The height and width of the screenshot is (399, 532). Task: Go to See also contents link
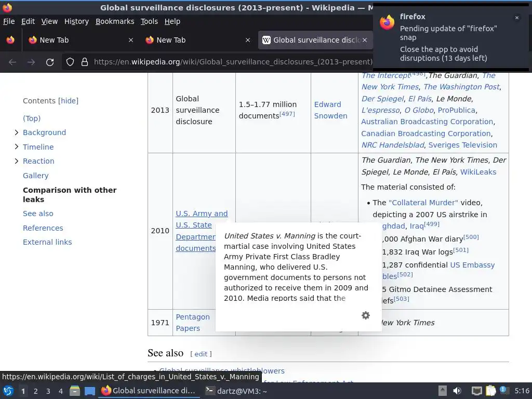[38, 214]
